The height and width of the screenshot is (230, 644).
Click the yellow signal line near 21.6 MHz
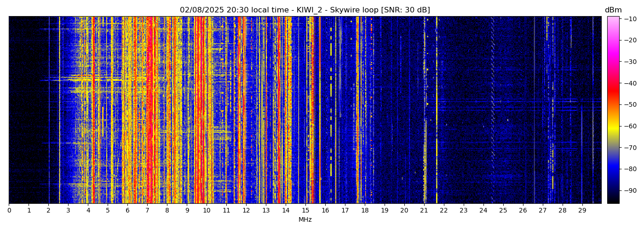437,110
